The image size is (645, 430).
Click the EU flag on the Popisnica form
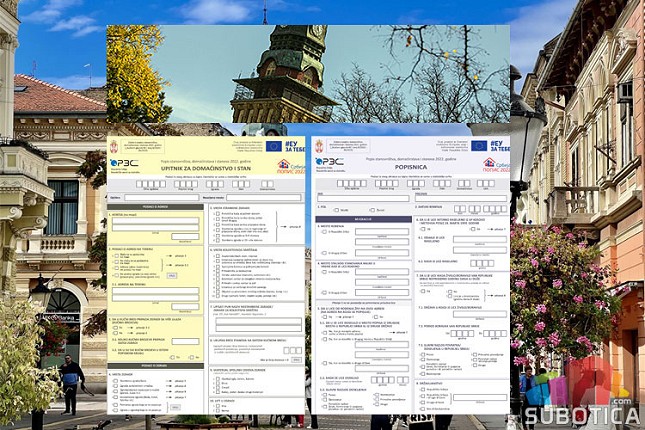tap(479, 146)
